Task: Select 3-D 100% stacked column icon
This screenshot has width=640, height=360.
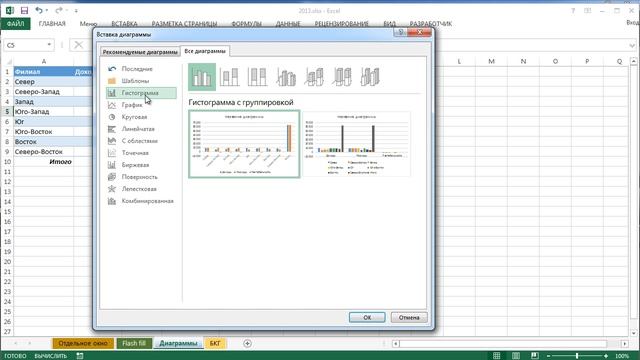Action: pyautogui.click(x=342, y=77)
